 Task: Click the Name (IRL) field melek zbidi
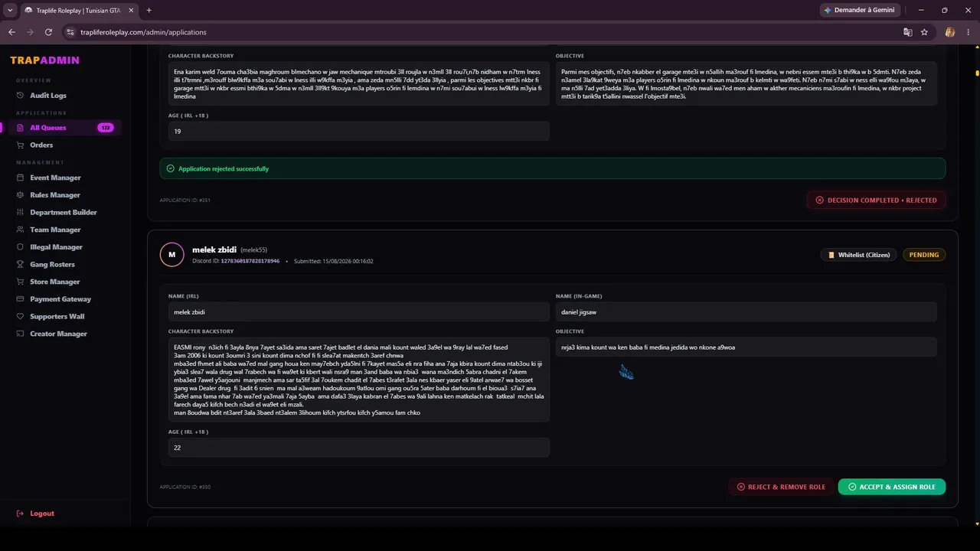point(359,311)
